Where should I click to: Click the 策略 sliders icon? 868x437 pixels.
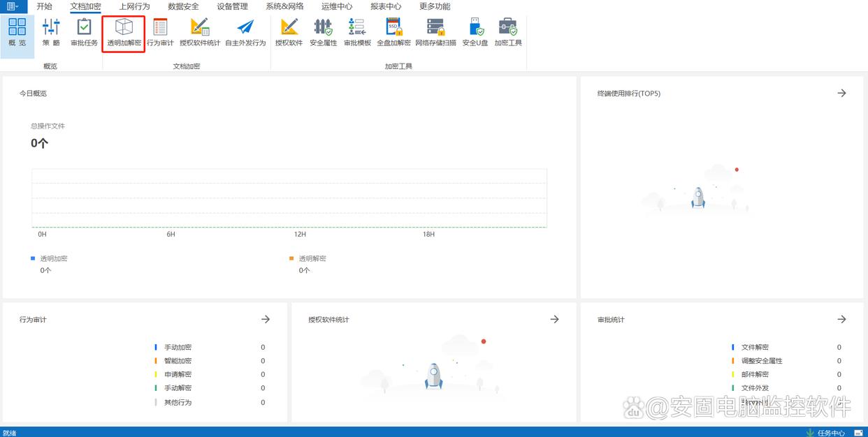tap(51, 33)
